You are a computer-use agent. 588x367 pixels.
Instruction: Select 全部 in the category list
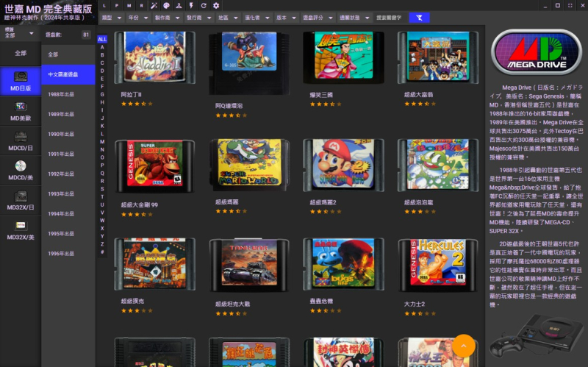(68, 54)
